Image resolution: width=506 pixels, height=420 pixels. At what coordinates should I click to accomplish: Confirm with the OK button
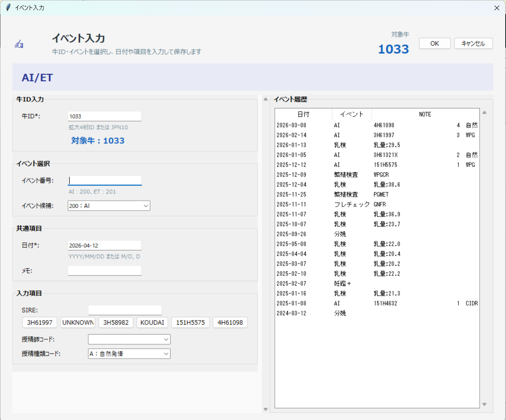point(435,44)
